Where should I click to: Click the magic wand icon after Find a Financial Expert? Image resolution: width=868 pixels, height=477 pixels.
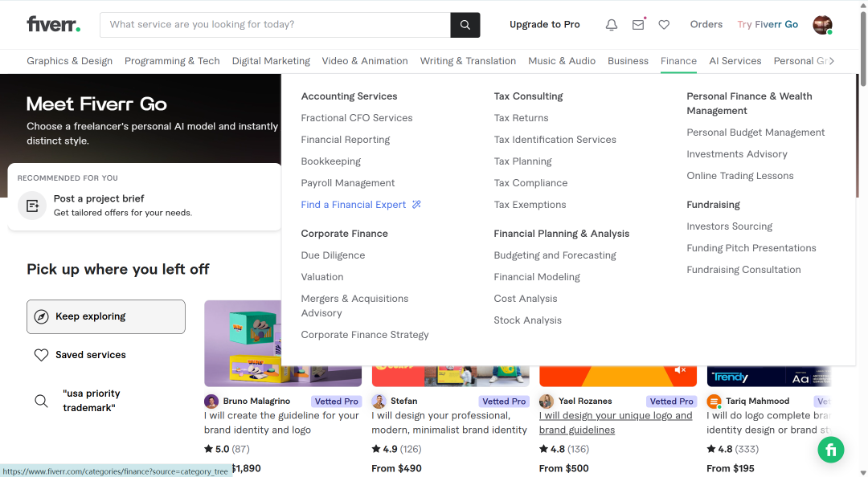pos(416,205)
